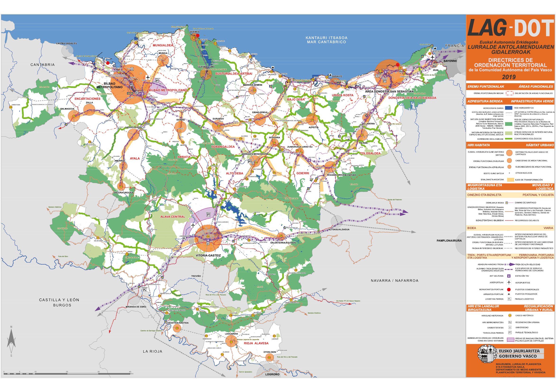The width and height of the screenshot is (556, 392).
Task: Click the BILBAO METROPOLITANO black city label
Action: 109,85
